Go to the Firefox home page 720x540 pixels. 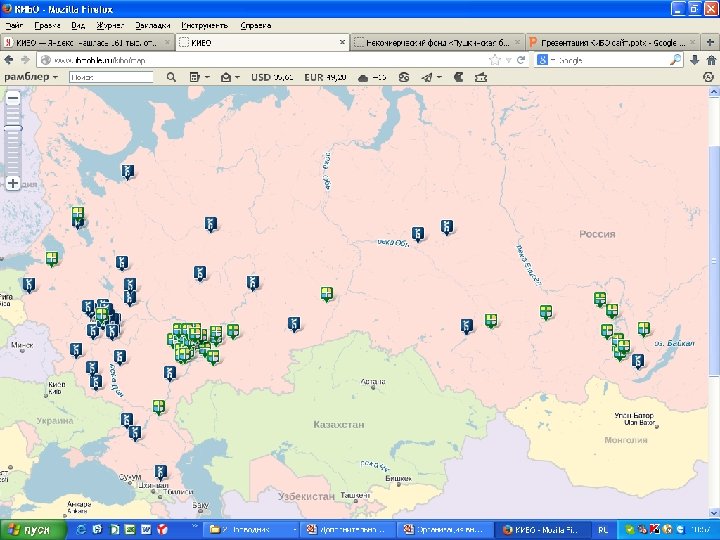point(711,60)
